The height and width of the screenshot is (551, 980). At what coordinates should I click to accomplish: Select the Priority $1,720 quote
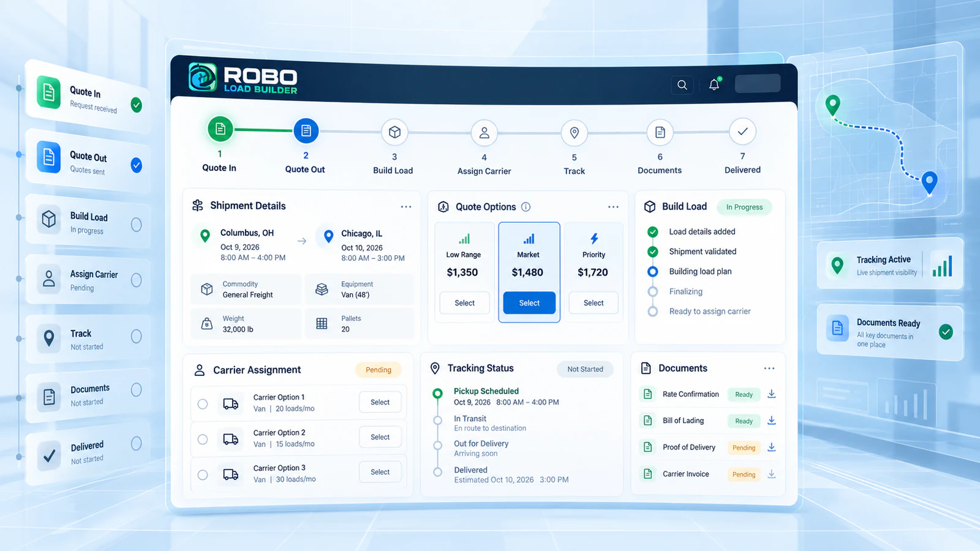pos(594,303)
